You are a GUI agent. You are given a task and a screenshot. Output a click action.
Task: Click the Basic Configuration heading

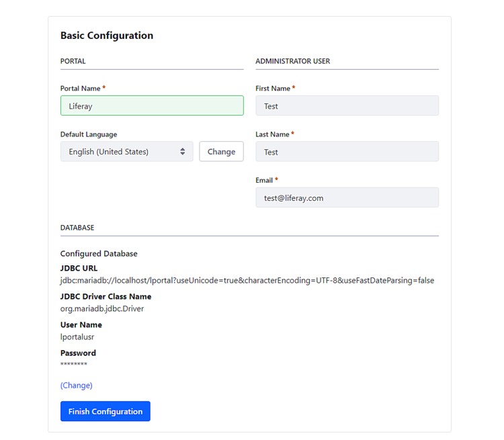pos(107,36)
